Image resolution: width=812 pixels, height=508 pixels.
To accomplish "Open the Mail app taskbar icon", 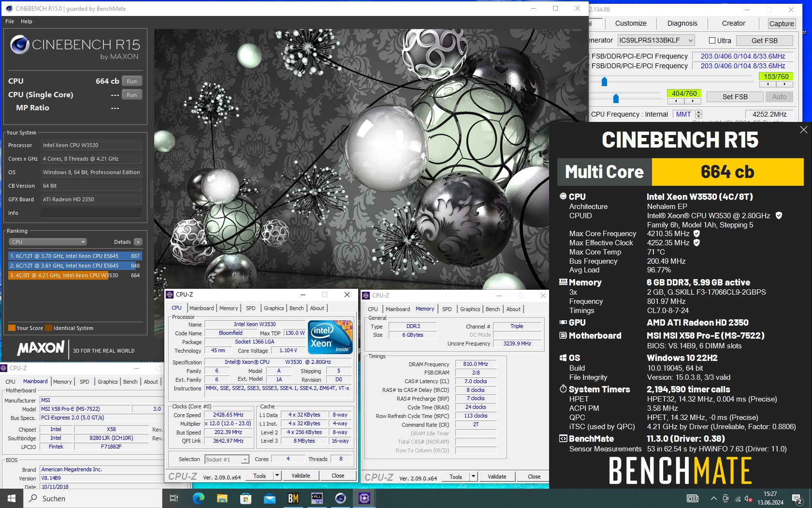I will coord(269,498).
